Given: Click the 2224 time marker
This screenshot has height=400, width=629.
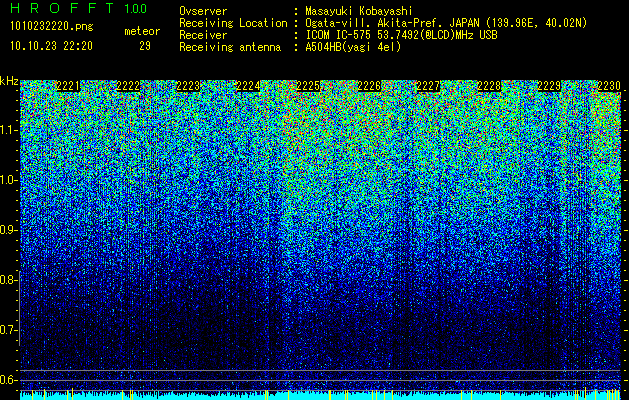Looking at the screenshot, I should click(x=248, y=86).
